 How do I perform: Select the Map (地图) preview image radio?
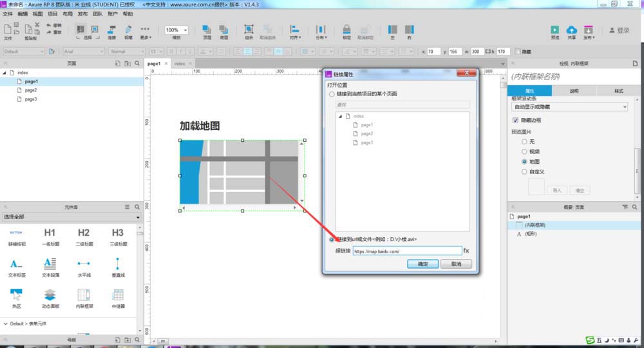click(x=524, y=162)
